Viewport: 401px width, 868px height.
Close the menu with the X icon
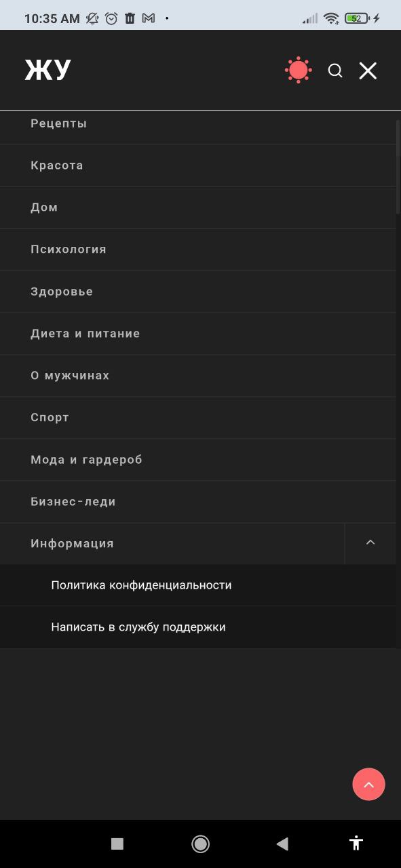pyautogui.click(x=368, y=71)
